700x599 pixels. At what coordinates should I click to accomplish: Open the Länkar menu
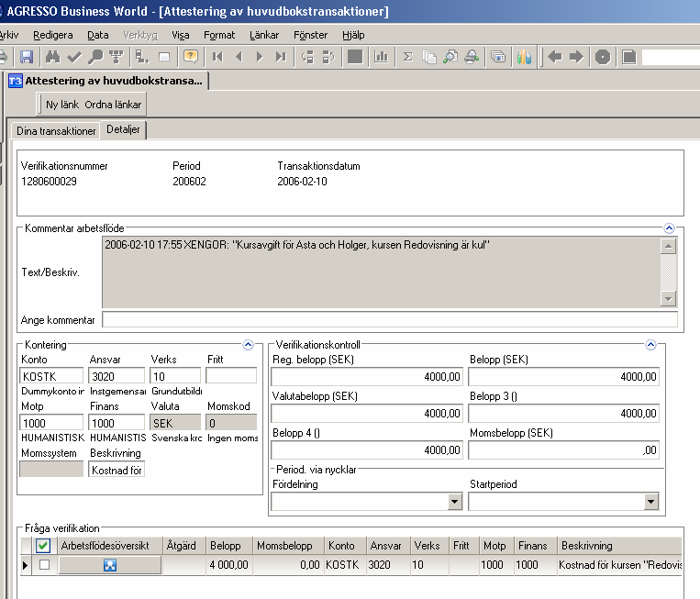pyautogui.click(x=264, y=35)
